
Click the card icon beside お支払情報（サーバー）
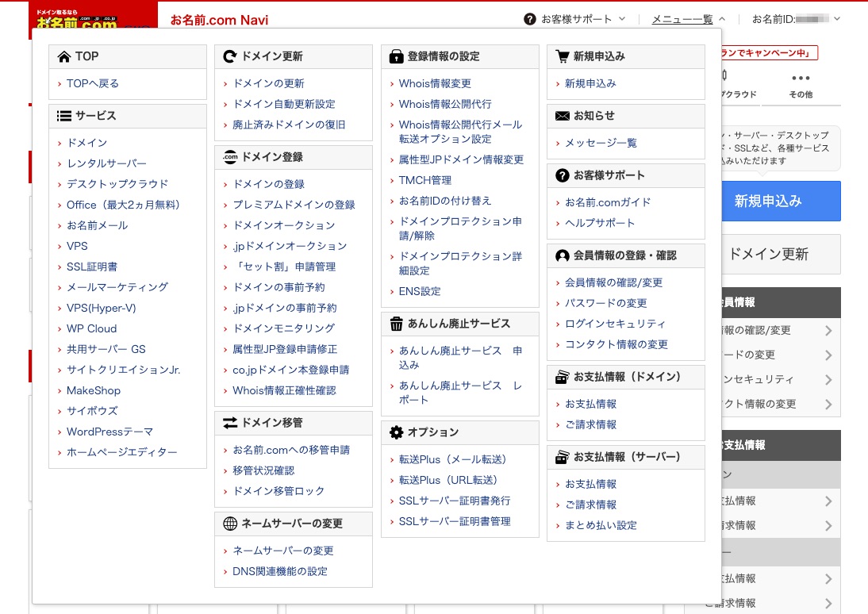coord(563,457)
